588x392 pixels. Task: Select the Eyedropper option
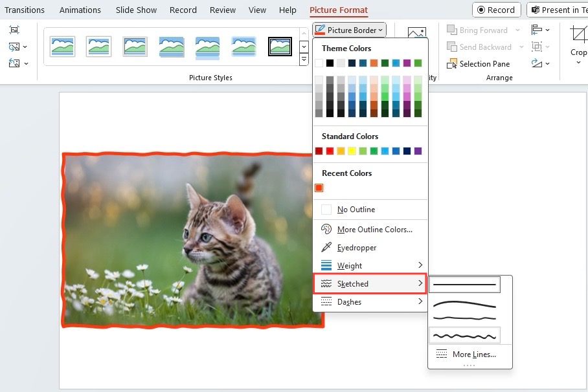(370, 248)
